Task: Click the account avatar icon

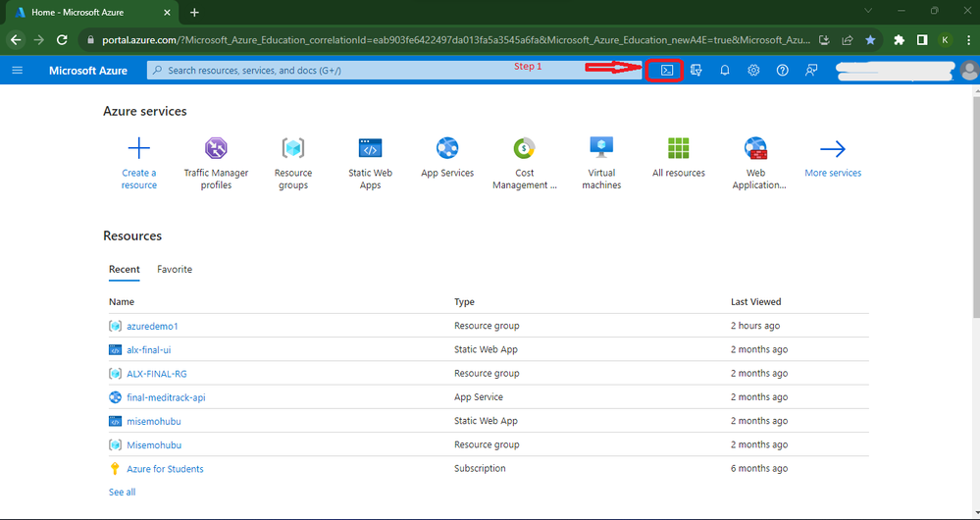Action: (970, 71)
